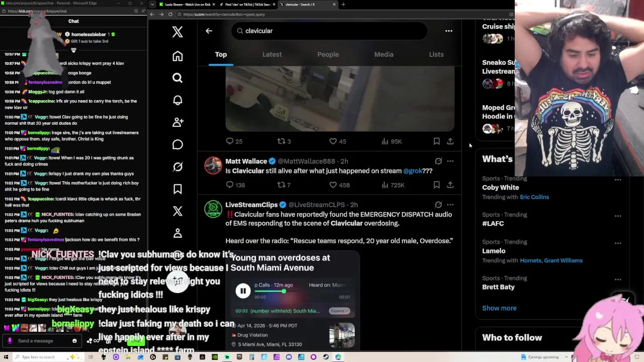The width and height of the screenshot is (644, 362).
Task: Open Coby White trend options menu
Action: pyautogui.click(x=617, y=179)
